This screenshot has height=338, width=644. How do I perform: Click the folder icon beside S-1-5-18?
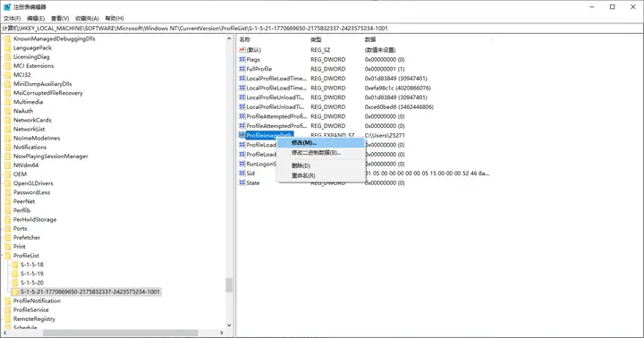pyautogui.click(x=15, y=265)
